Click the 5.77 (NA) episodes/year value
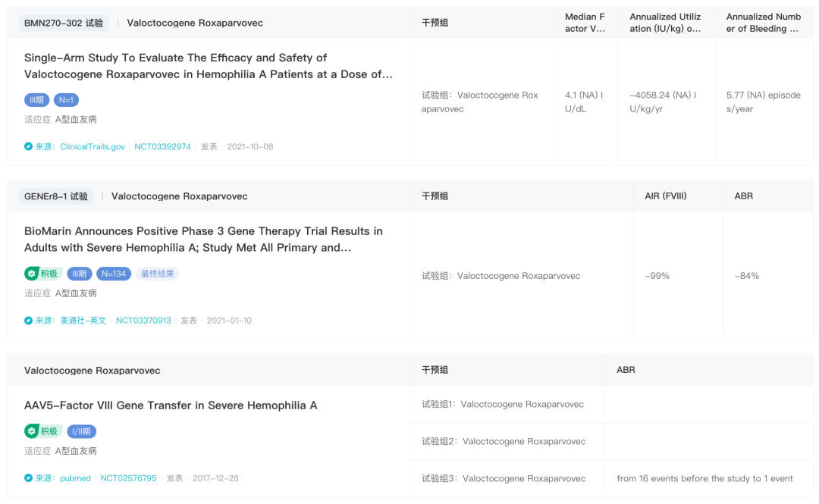This screenshot has height=504, width=819. pyautogui.click(x=763, y=102)
